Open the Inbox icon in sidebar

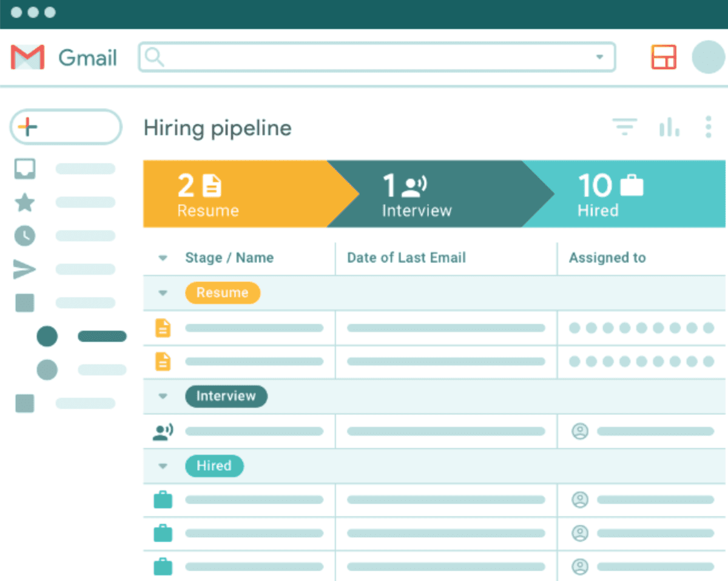(x=25, y=169)
